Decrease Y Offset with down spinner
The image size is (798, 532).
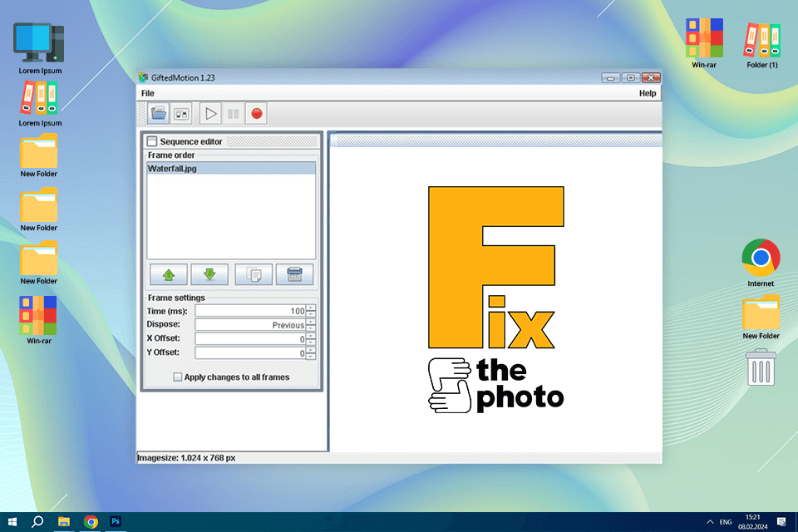click(x=310, y=356)
